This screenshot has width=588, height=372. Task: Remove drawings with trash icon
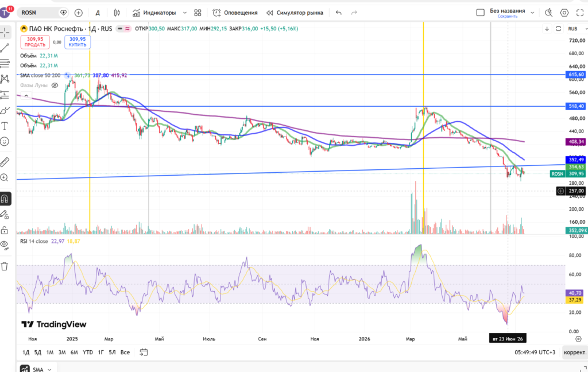[x=5, y=266]
